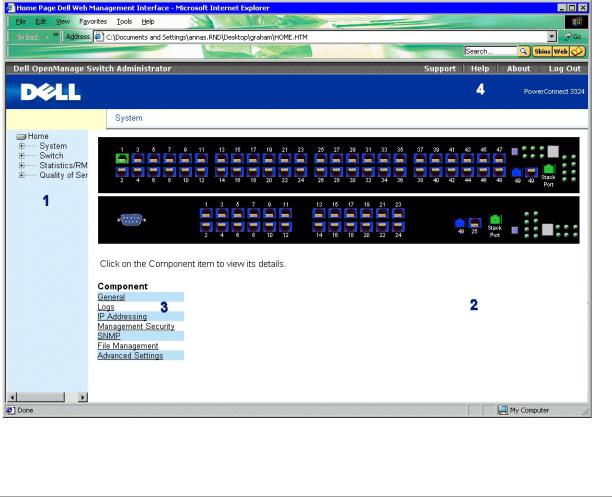This screenshot has height=497, width=612.
Task: Click the My Computer status bar icon
Action: (502, 410)
